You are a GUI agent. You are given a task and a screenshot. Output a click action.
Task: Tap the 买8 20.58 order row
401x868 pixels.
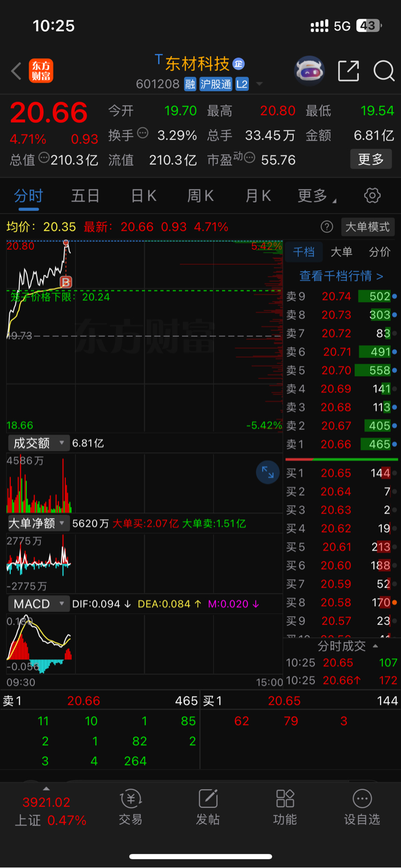click(341, 602)
